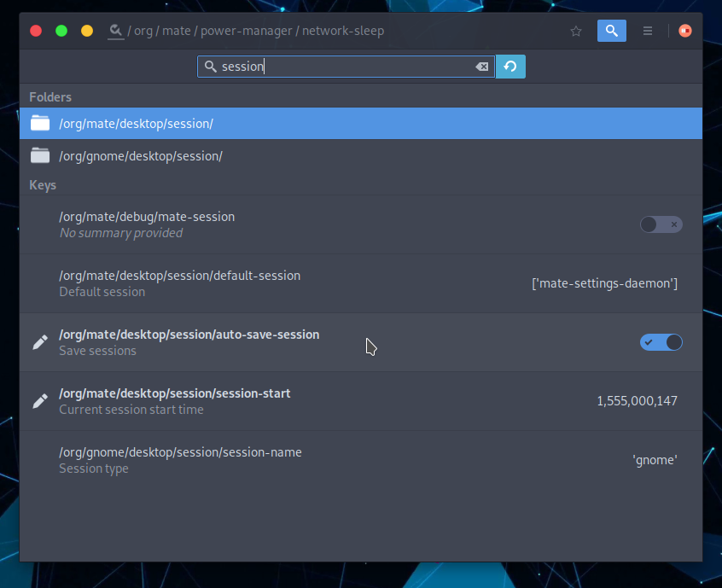The width and height of the screenshot is (722, 588).
Task: Click the ['mate-settings-daemon'] value
Action: tap(604, 283)
